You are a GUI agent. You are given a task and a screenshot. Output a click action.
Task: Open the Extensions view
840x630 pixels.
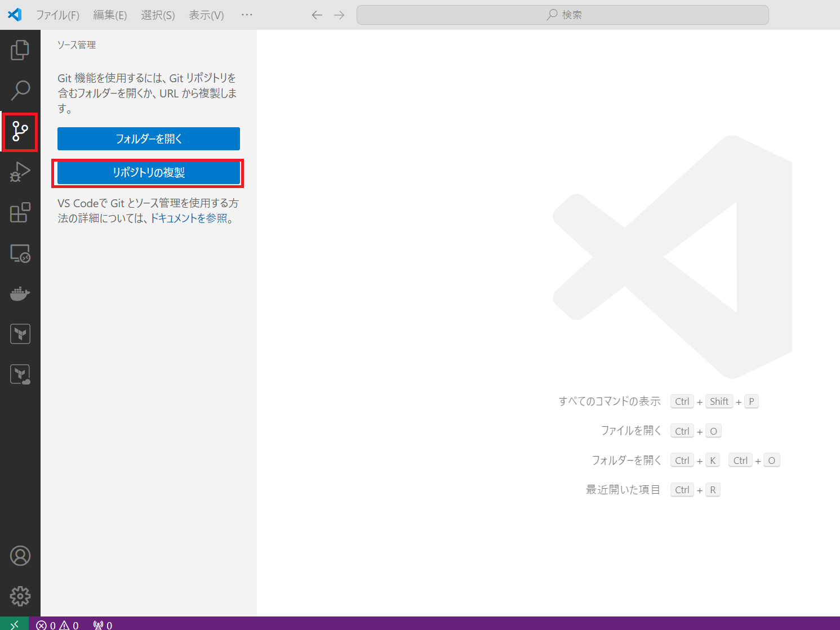pyautogui.click(x=20, y=212)
